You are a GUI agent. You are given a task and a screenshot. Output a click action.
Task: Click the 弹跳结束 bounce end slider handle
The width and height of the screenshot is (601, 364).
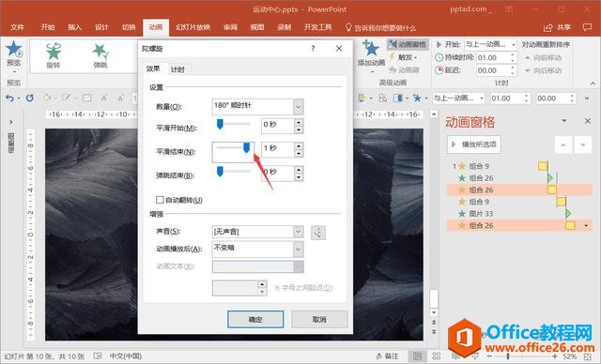tap(220, 172)
